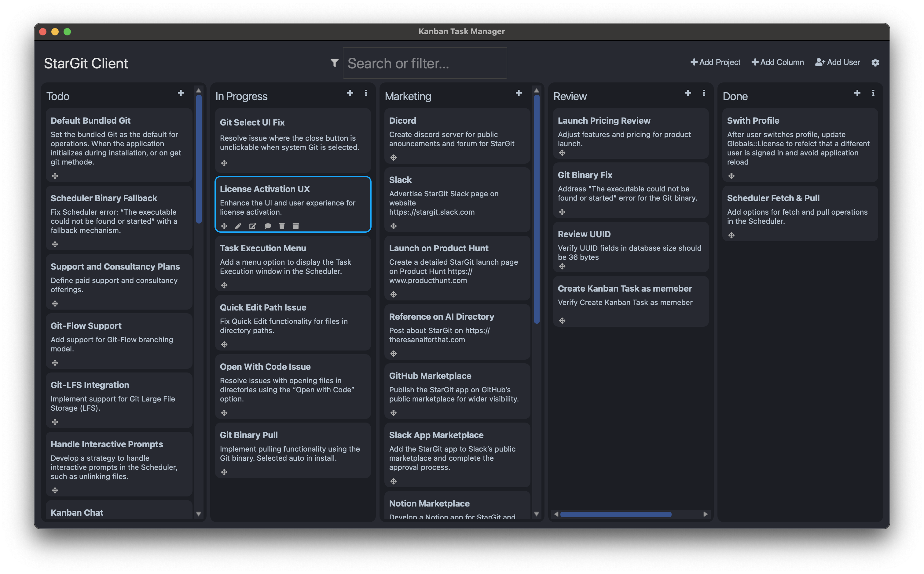Open the comment bubble on License Activation UX
Viewport: 924px width, 574px height.
point(268,226)
